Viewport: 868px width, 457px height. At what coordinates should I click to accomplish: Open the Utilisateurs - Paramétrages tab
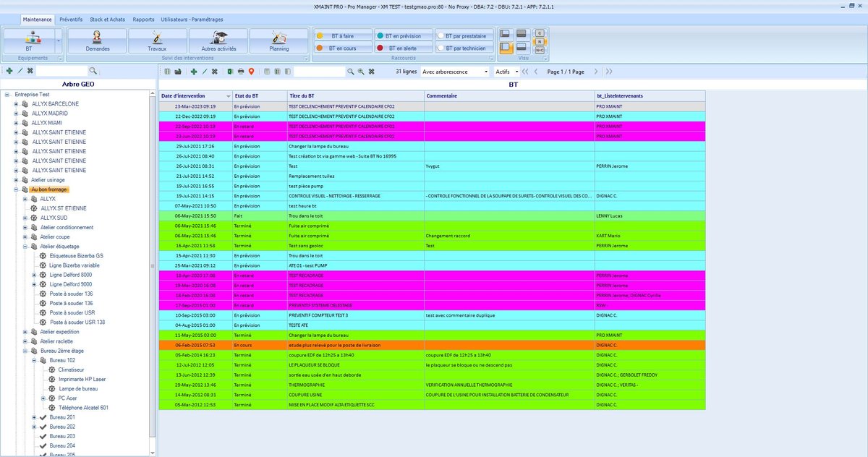(x=192, y=20)
